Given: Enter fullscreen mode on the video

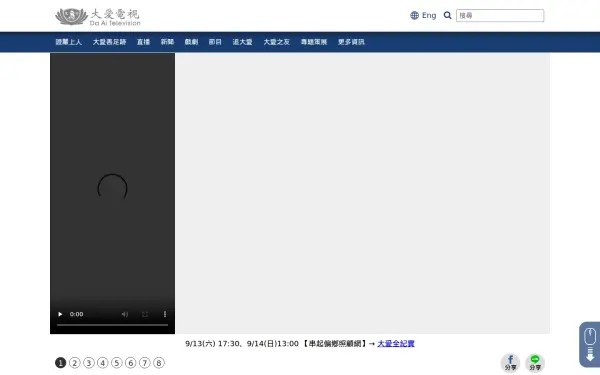Looking at the screenshot, I should 145,314.
